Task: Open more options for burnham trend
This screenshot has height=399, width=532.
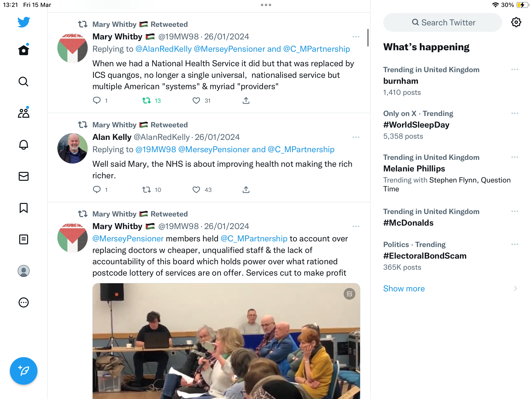Action: [515, 70]
